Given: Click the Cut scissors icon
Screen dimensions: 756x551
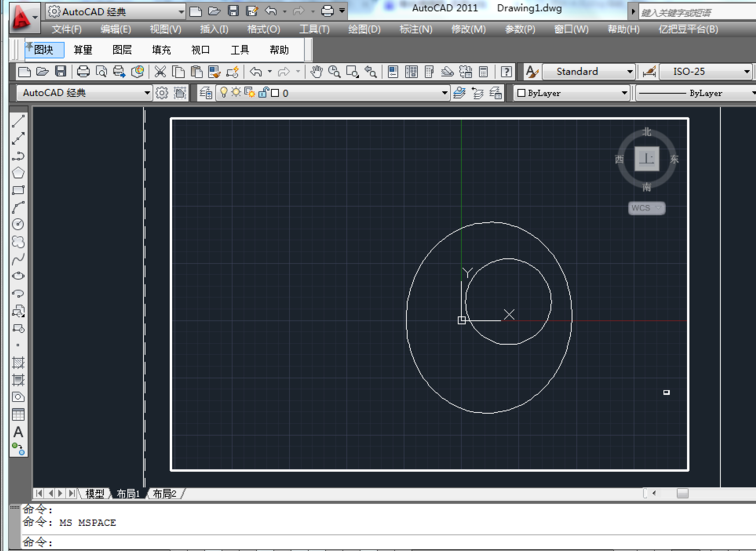Looking at the screenshot, I should (x=160, y=72).
